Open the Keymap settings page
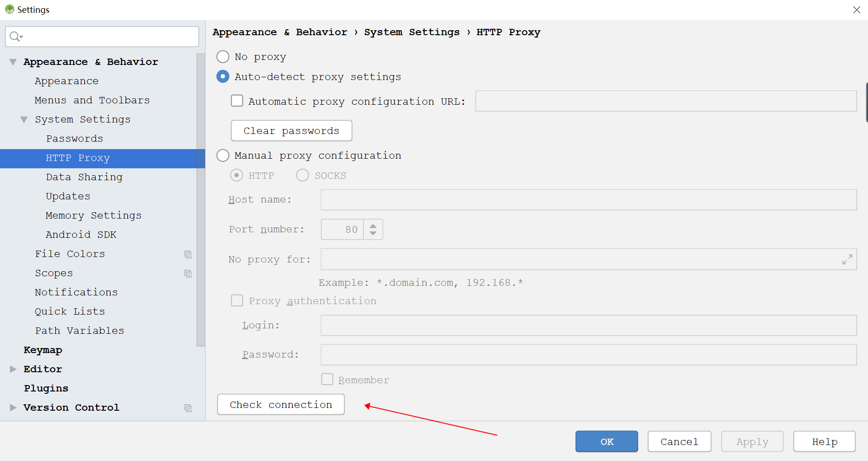Viewport: 868px width, 461px height. (43, 350)
